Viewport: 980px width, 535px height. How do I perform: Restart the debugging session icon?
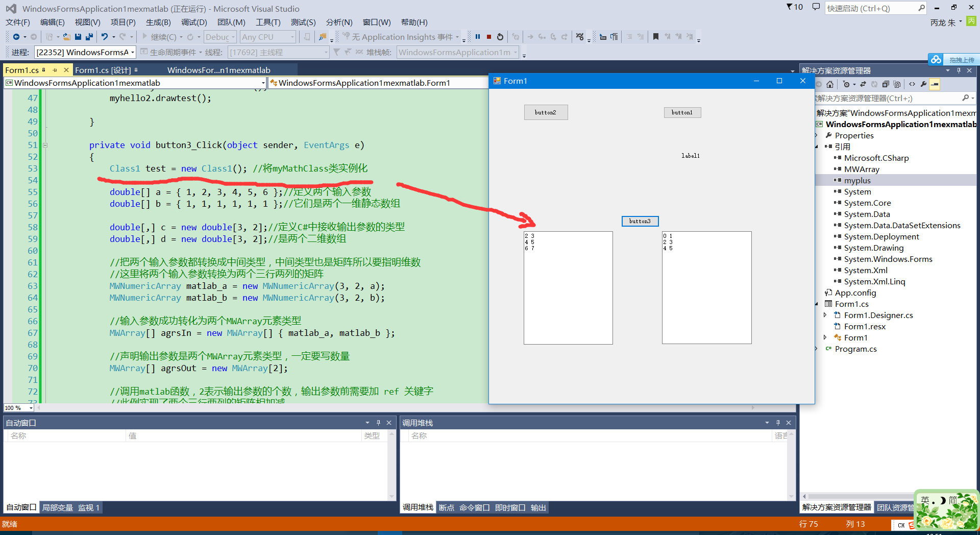[500, 37]
